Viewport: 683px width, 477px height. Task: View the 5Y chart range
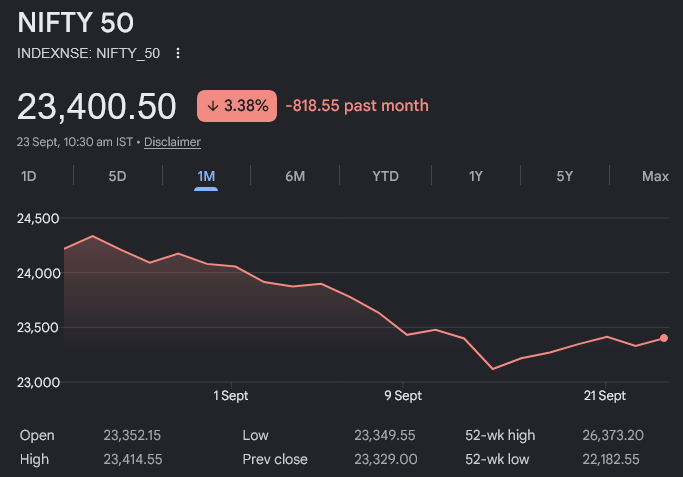[x=565, y=176]
